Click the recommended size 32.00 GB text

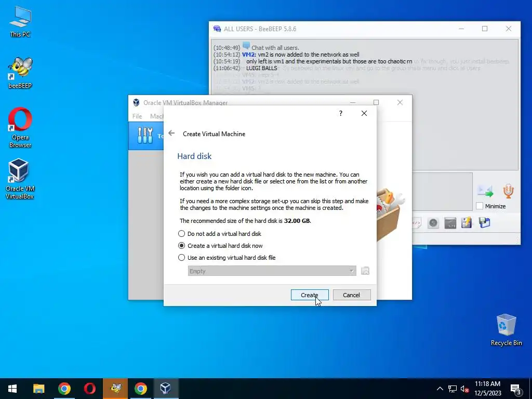[245, 221]
